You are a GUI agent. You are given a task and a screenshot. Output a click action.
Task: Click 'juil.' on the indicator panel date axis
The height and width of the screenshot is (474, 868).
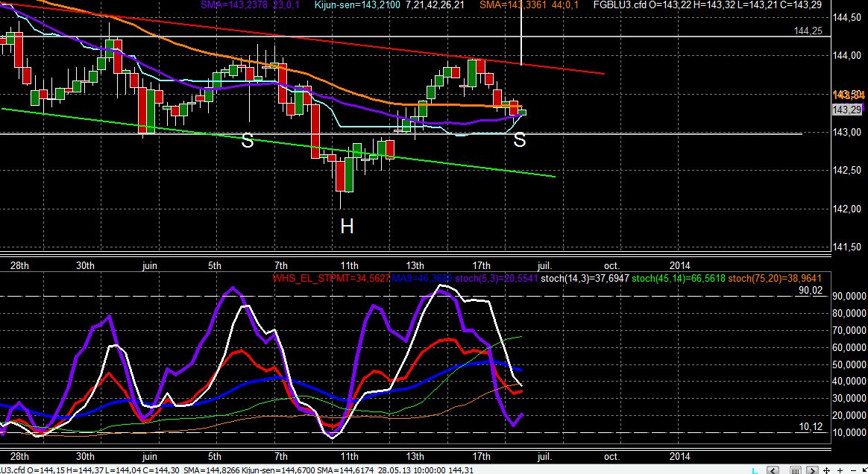544,456
